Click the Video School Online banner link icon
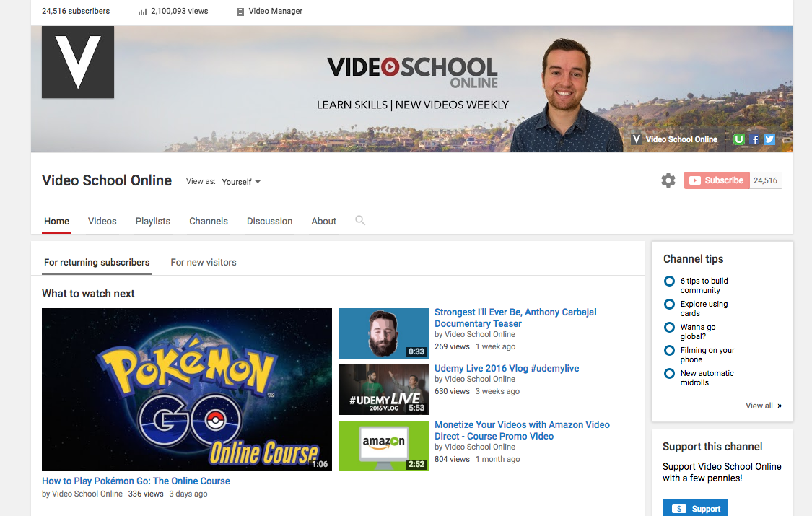The image size is (812, 516). (637, 139)
